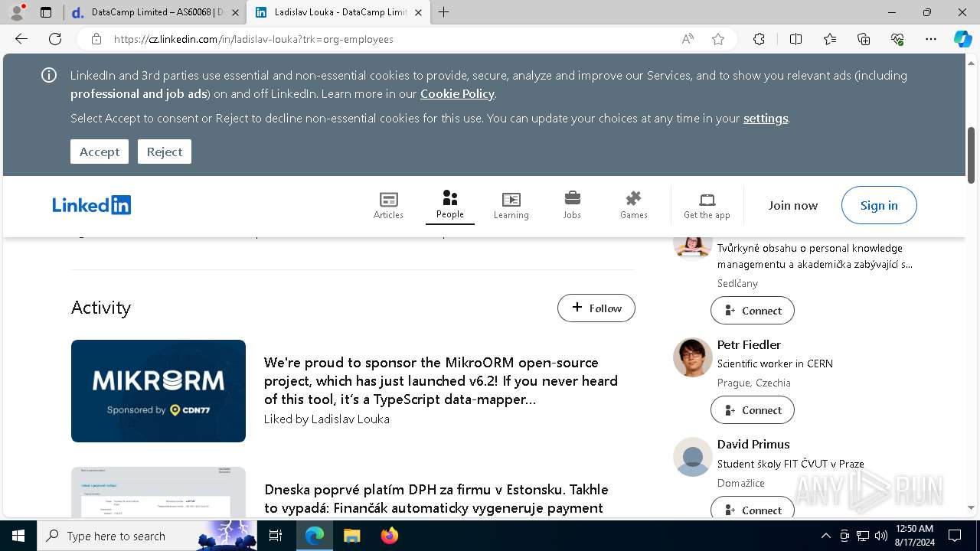Accept LinkedIn cookies
This screenshot has width=980, height=551.
[100, 152]
